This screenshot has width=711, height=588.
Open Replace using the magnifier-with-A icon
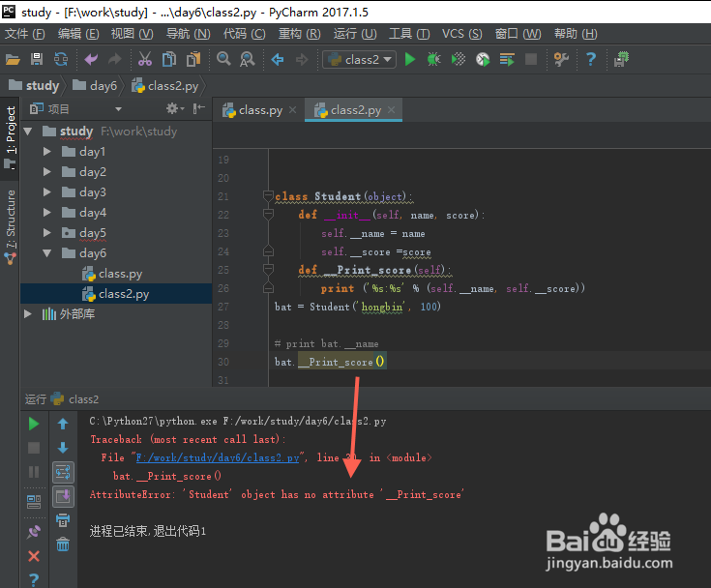247,59
